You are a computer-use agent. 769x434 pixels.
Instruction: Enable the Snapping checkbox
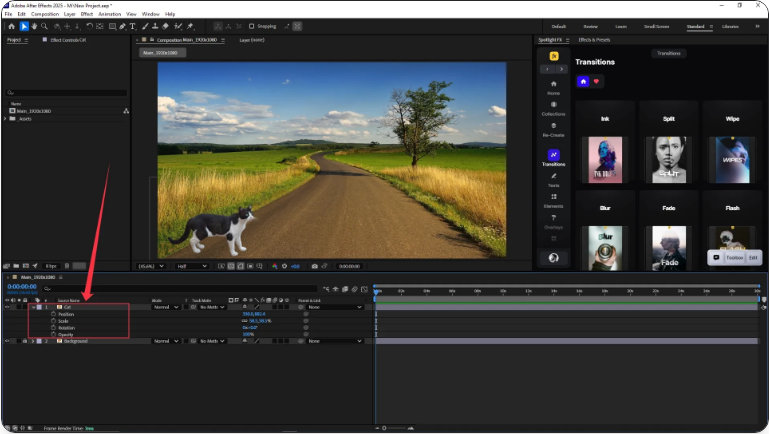251,26
